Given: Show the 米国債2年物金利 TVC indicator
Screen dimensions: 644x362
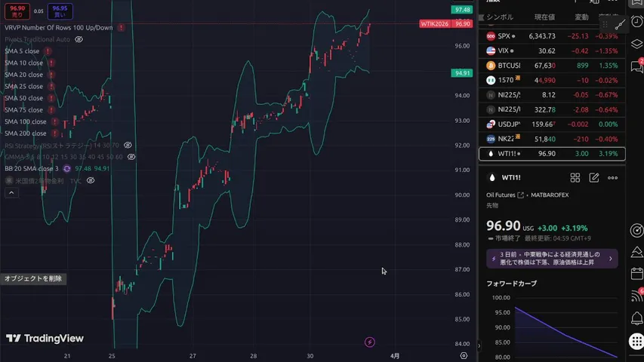Looking at the screenshot, I should [x=91, y=180].
